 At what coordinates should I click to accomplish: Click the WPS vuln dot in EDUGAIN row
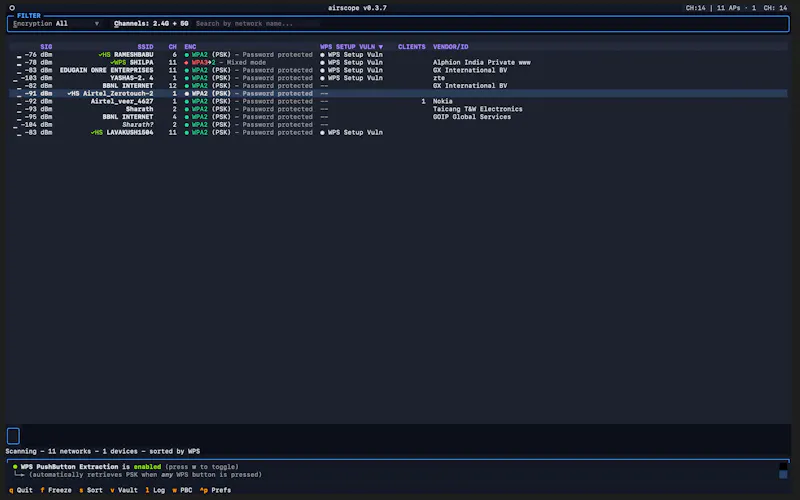[322, 70]
